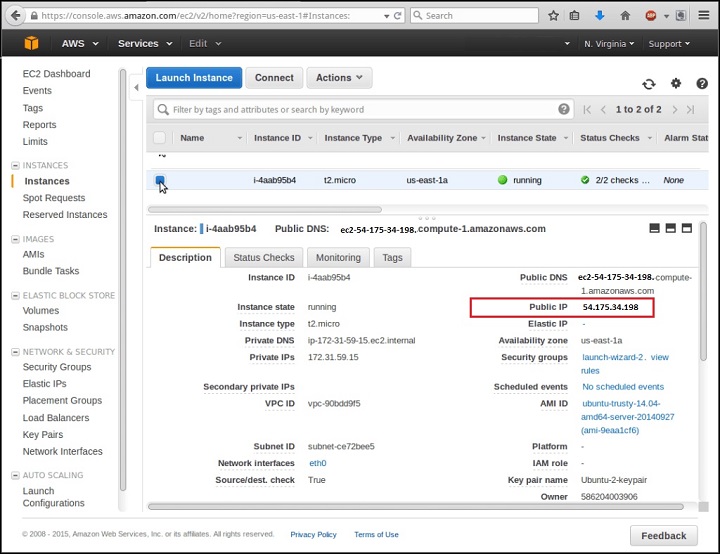The height and width of the screenshot is (554, 720).
Task: Open the help question mark icon
Action: (x=702, y=84)
